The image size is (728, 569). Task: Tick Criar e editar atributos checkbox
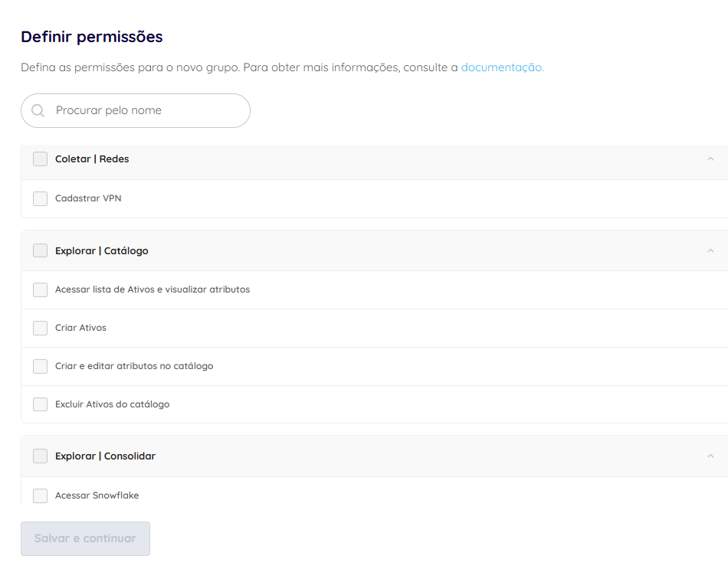[41, 366]
